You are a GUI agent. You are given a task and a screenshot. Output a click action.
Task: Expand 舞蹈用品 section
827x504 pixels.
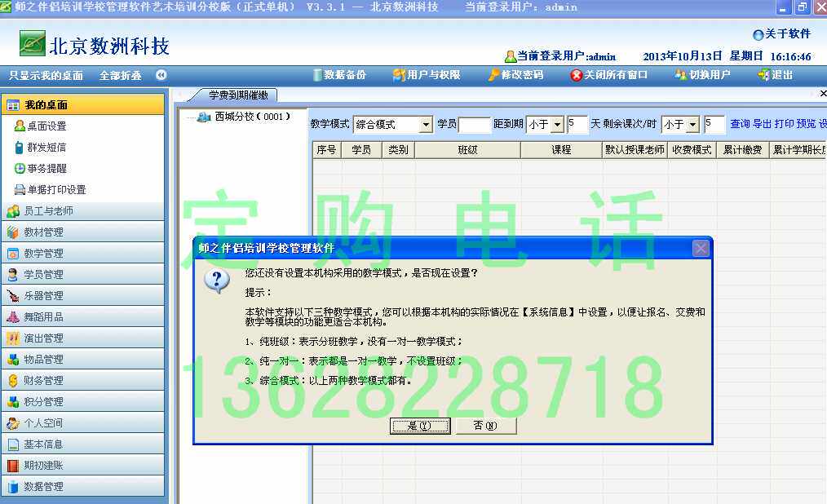pos(83,317)
